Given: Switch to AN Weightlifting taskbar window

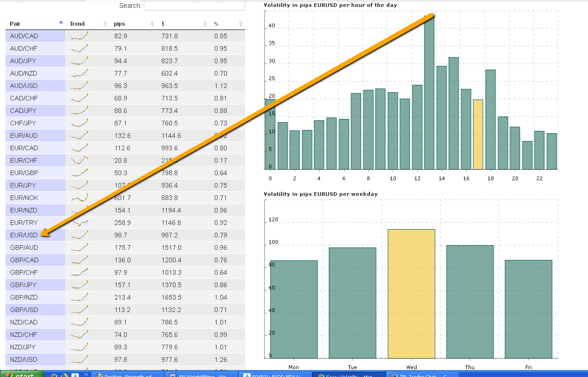Looking at the screenshot, I should click(x=201, y=374).
